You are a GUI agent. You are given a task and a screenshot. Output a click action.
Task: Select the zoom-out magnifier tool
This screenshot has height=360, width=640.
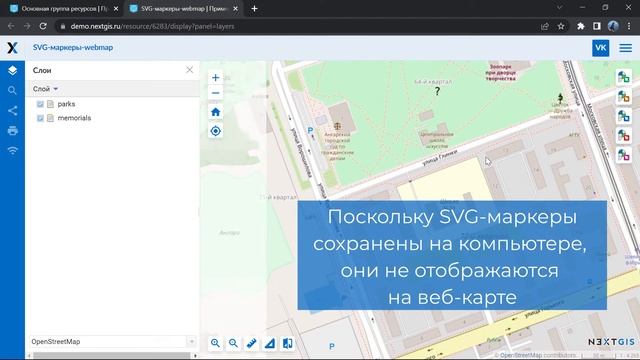233,343
